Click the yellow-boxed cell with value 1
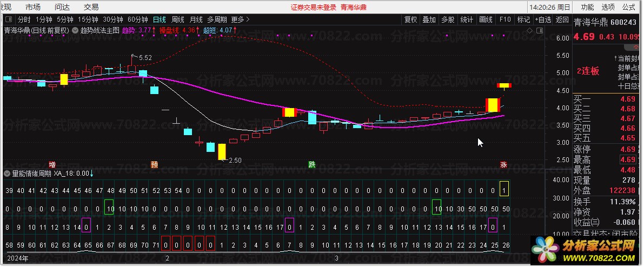This screenshot has width=644, height=267. point(504,189)
